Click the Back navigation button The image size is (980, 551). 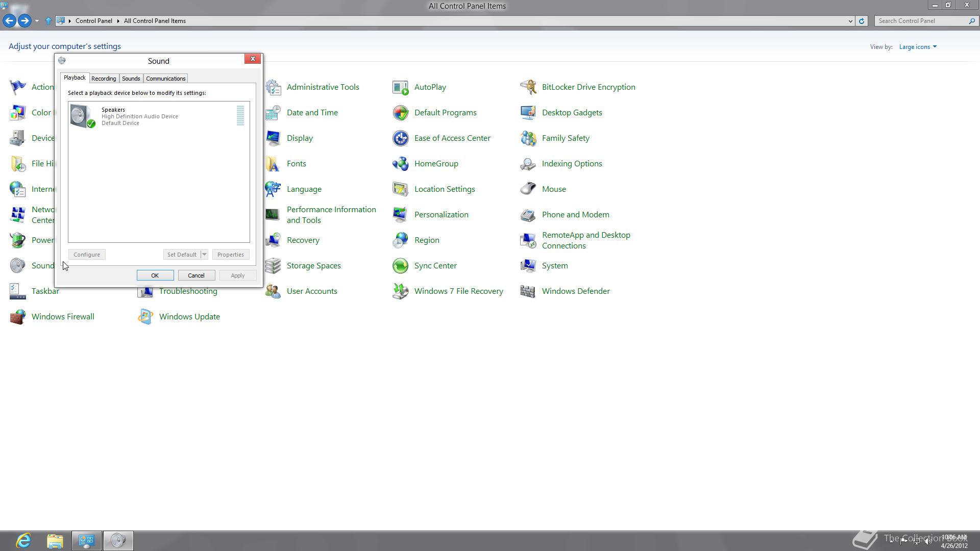tap(9, 21)
